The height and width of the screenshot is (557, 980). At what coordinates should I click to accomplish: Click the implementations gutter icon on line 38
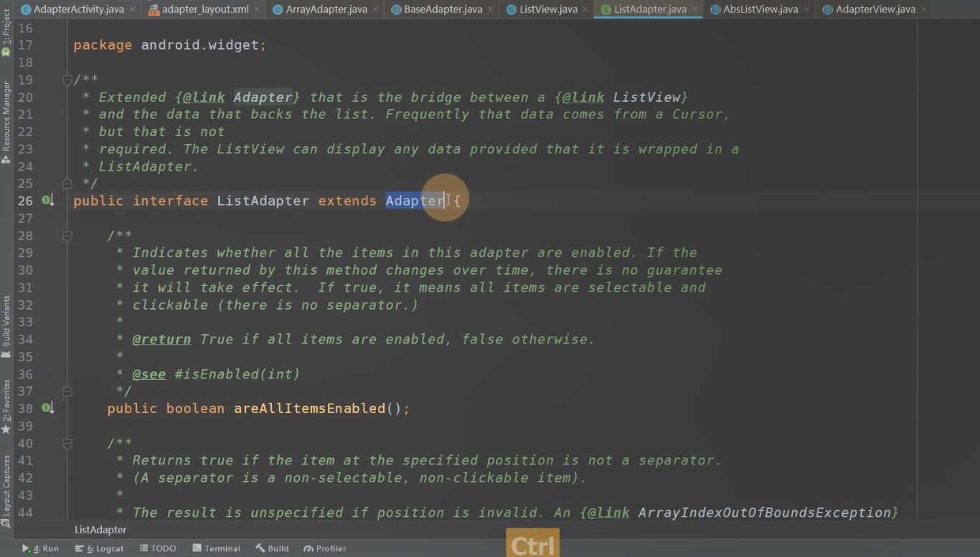pos(47,408)
